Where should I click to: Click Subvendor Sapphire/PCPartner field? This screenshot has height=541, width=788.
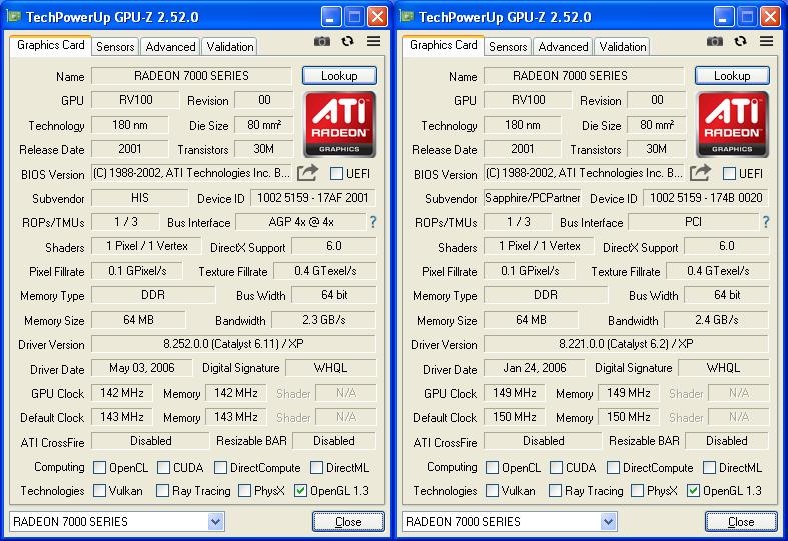coord(533,198)
